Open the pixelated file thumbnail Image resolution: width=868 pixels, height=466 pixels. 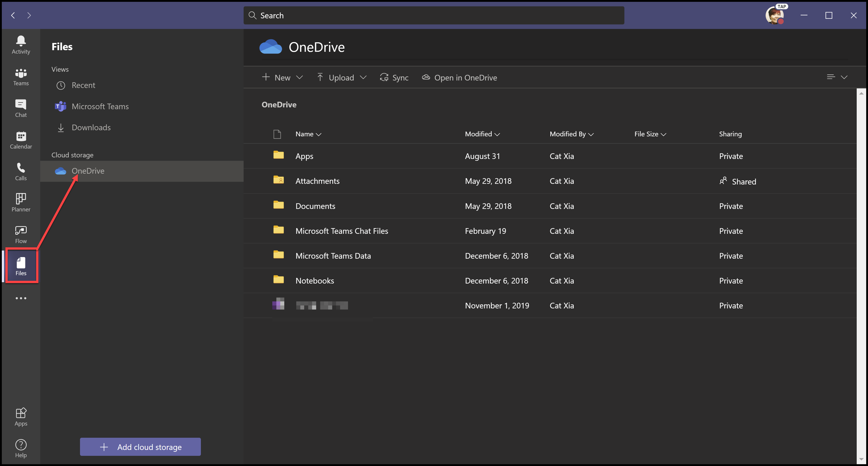tap(278, 303)
